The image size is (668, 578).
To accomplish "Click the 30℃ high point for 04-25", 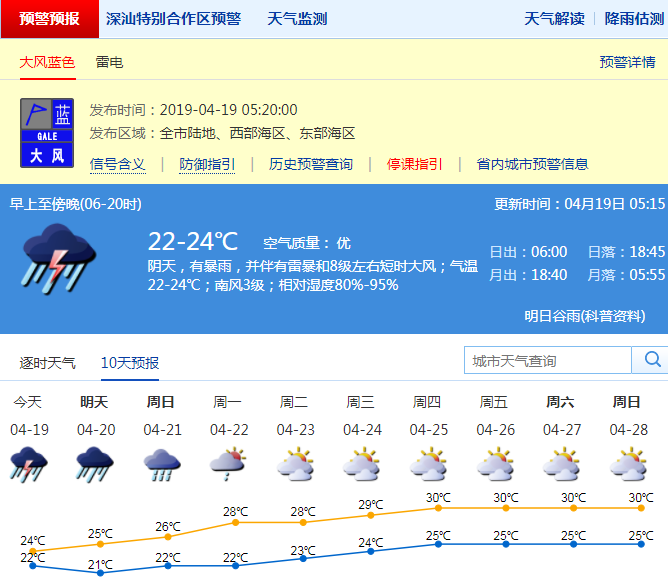I will point(438,507).
